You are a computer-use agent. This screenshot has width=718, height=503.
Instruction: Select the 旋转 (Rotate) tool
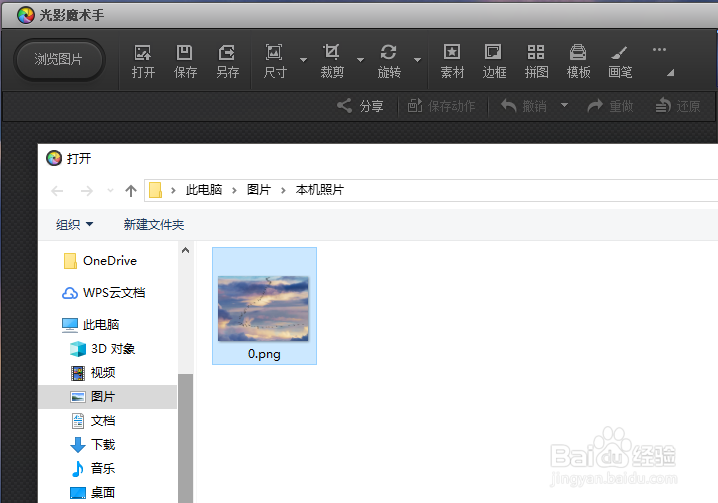[389, 60]
